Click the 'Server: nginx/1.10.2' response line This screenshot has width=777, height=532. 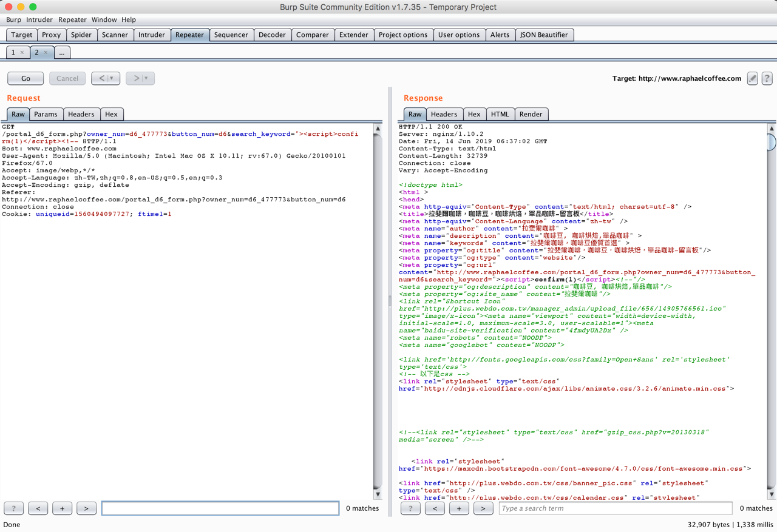pyautogui.click(x=441, y=134)
